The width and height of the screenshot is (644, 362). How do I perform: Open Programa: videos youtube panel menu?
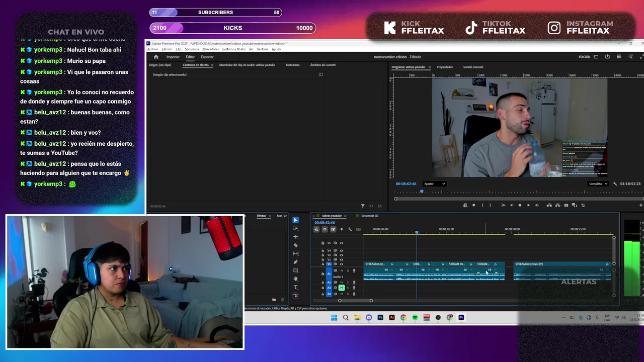click(x=429, y=67)
